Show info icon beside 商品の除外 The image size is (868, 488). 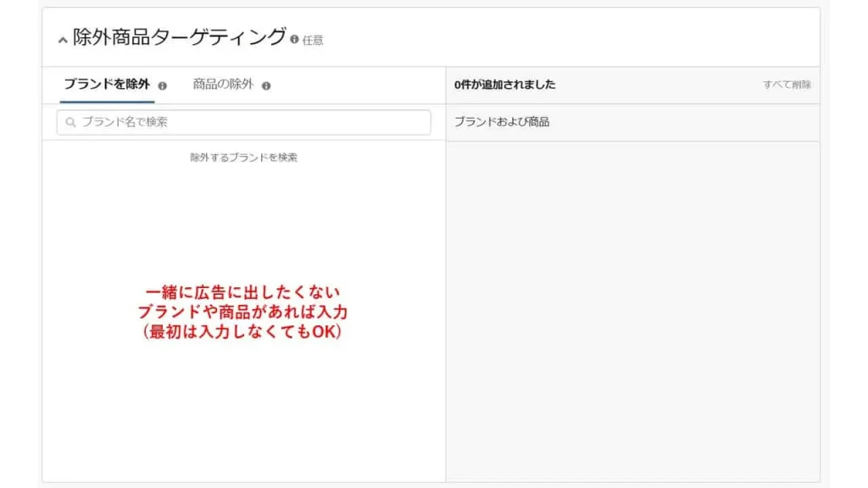[266, 86]
